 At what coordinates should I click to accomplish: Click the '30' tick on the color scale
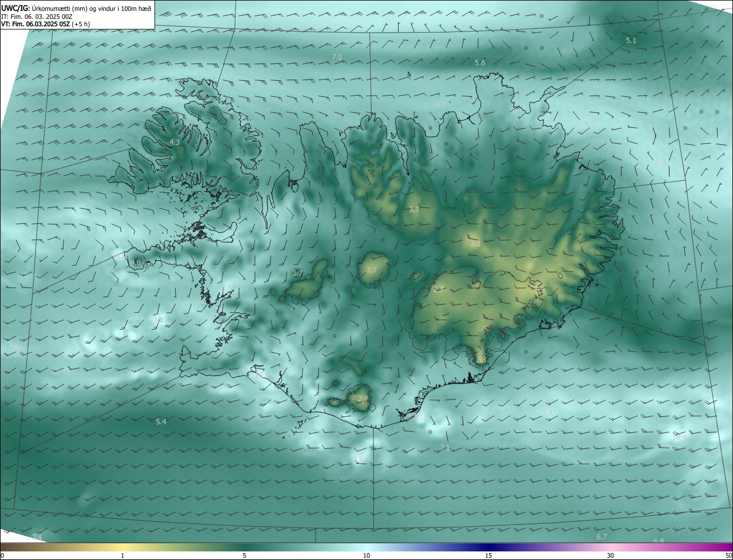tap(610, 555)
